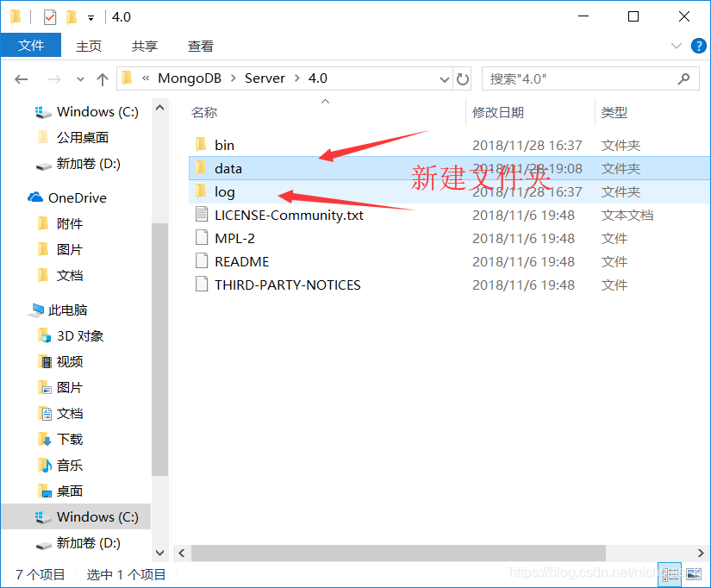Screen dimensions: 711x588
Task: Open the Quick Access Toolbar customize dropdown
Action: 91,18
